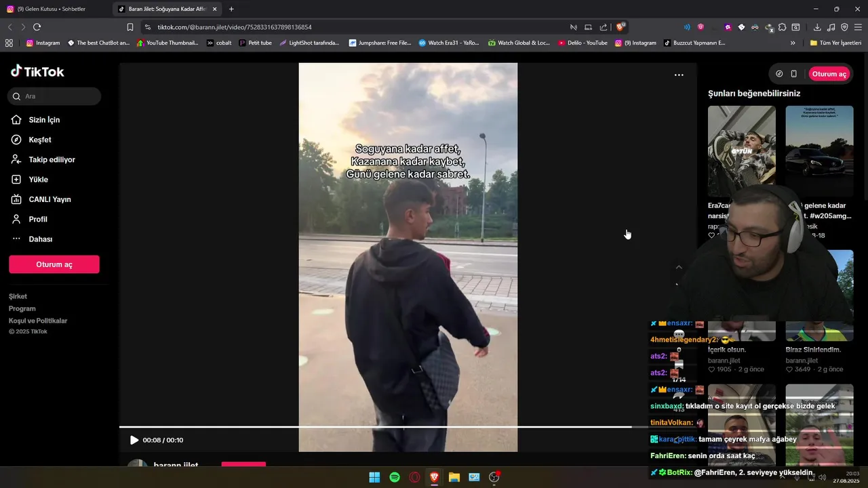This screenshot has width=868, height=488.
Task: Open YouTube Thumbnail bookmark
Action: pyautogui.click(x=167, y=43)
